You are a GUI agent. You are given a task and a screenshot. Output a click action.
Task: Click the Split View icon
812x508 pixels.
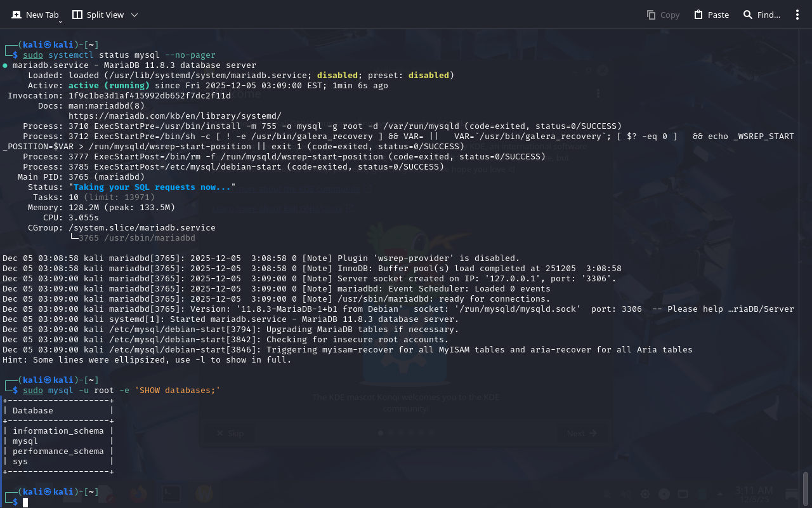[x=77, y=15]
